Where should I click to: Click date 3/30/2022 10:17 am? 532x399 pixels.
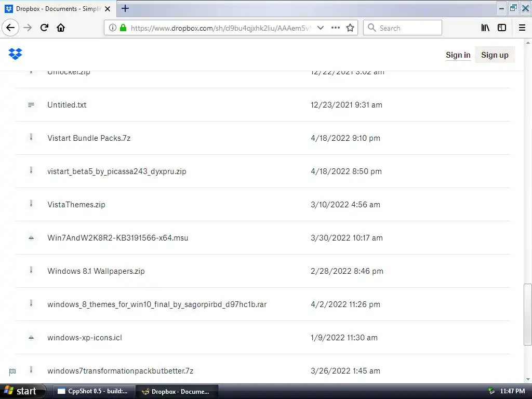[347, 238]
